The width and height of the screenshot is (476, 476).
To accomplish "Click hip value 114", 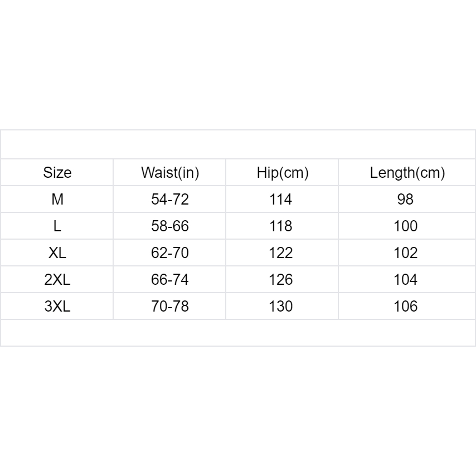I will click(280, 200).
